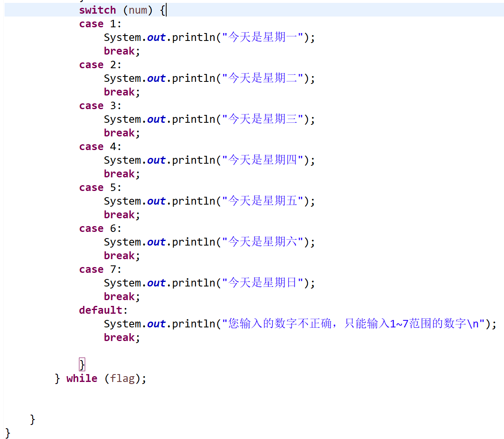The image size is (504, 439).
Task: Click the 'default:' keyword
Action: (x=103, y=310)
